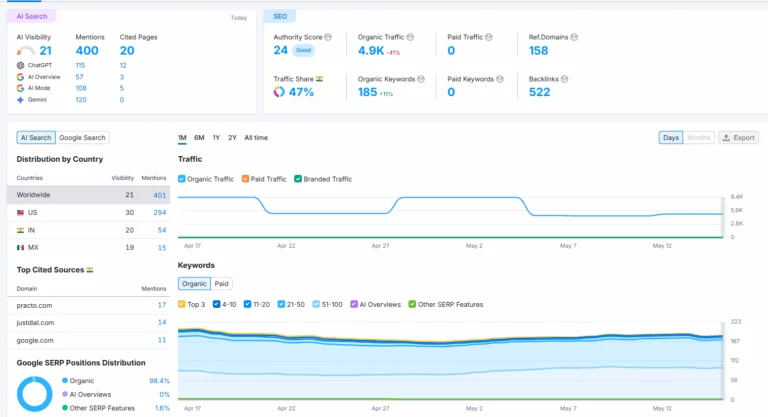768x417 pixels.
Task: Set chart granularity to Months
Action: click(x=698, y=138)
